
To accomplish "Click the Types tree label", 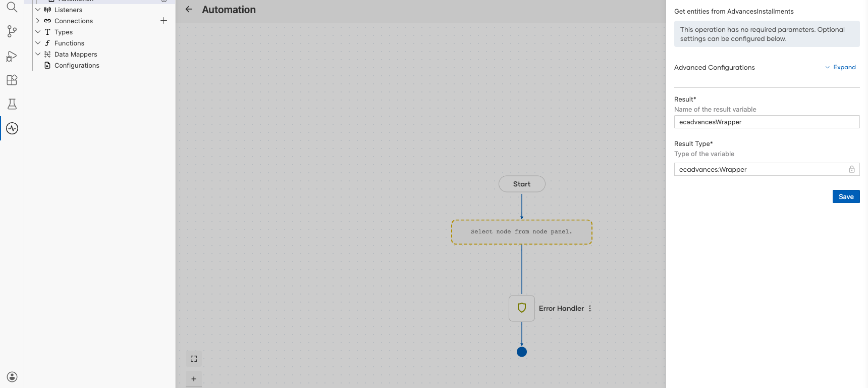I will [64, 32].
